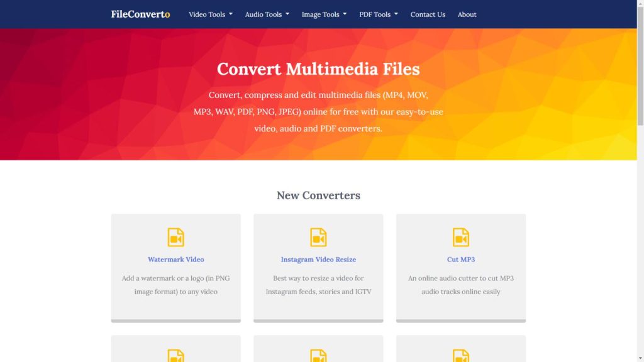Open the FileConverto home logo
The width and height of the screenshot is (644, 362).
[140, 14]
